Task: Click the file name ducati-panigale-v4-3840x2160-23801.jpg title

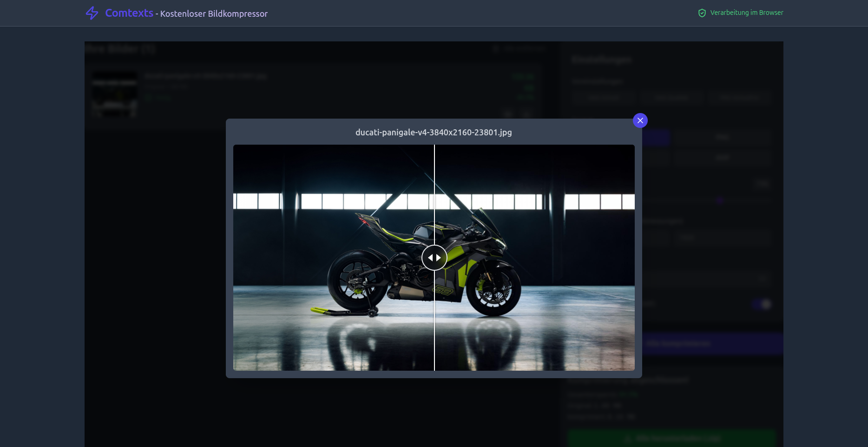Action: [434, 132]
